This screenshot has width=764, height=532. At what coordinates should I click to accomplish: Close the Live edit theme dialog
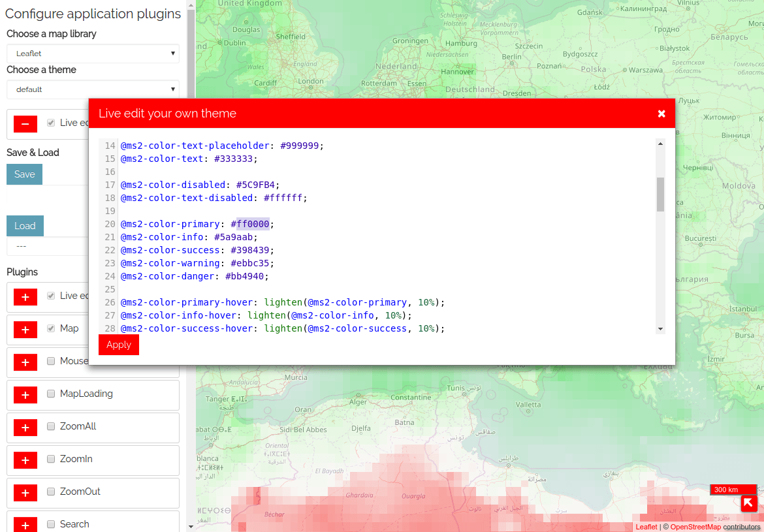click(x=661, y=114)
